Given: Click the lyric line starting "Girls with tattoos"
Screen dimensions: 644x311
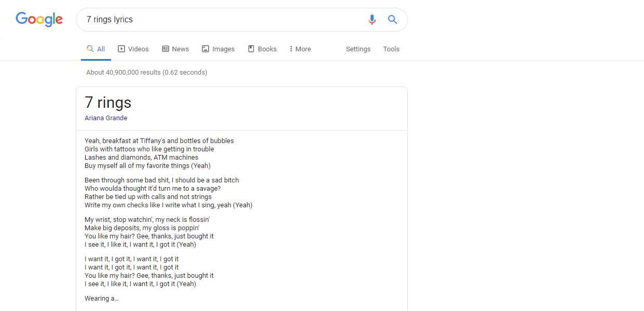Looking at the screenshot, I should click(149, 149).
